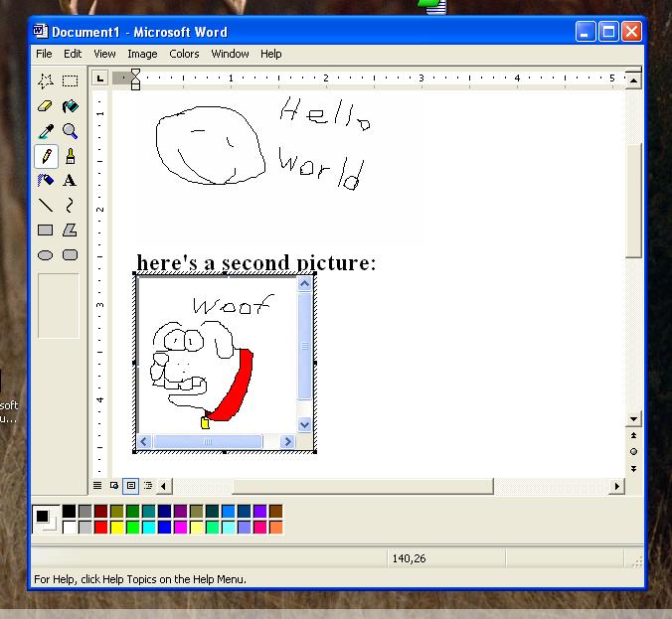Activate the Pick Color eyedropper tool
The width and height of the screenshot is (672, 619).
point(46,131)
